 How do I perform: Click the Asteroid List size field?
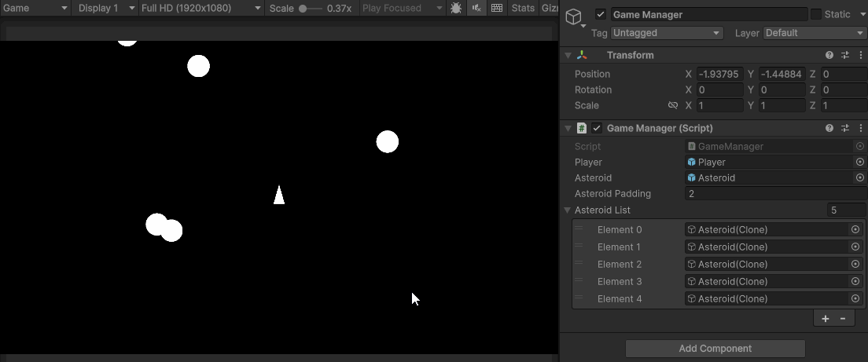(847, 210)
